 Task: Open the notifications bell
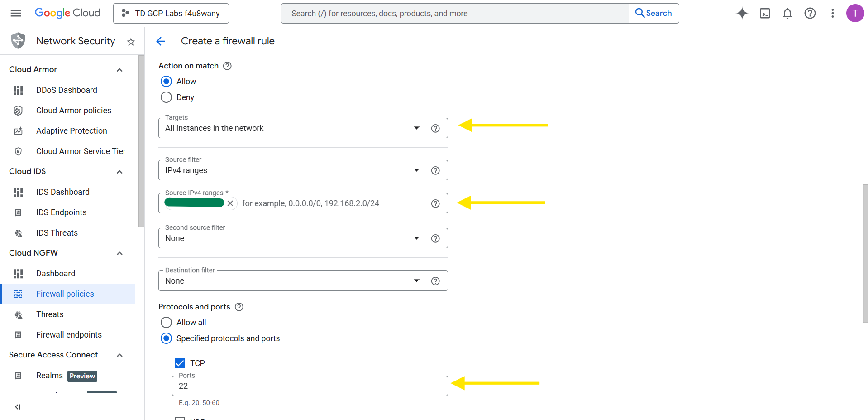point(787,13)
